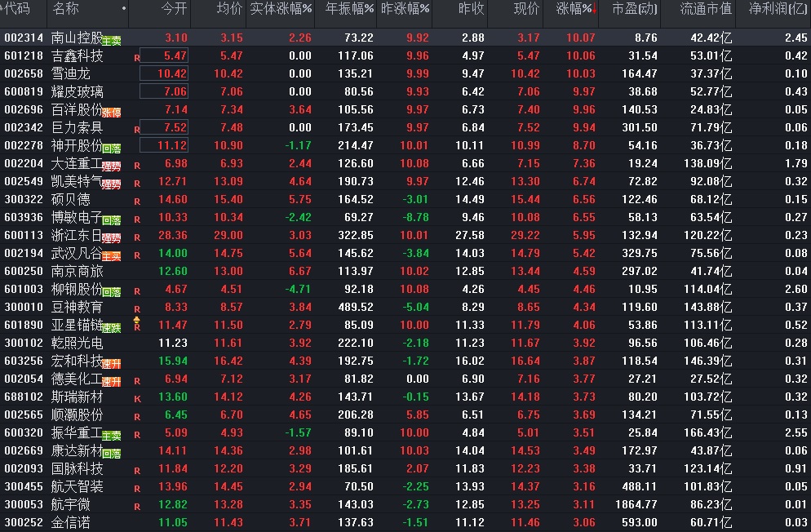Click the R marker in 豆神教育 row

pos(137,310)
